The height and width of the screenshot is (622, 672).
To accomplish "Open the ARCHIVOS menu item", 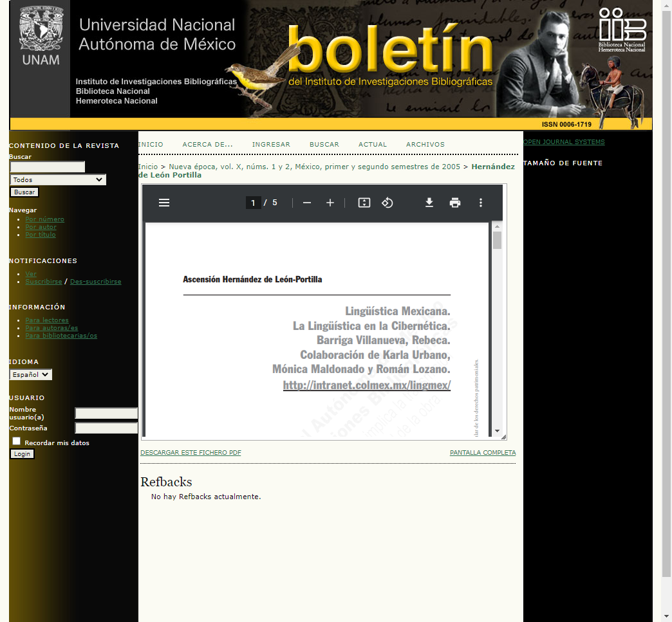I will point(425,144).
